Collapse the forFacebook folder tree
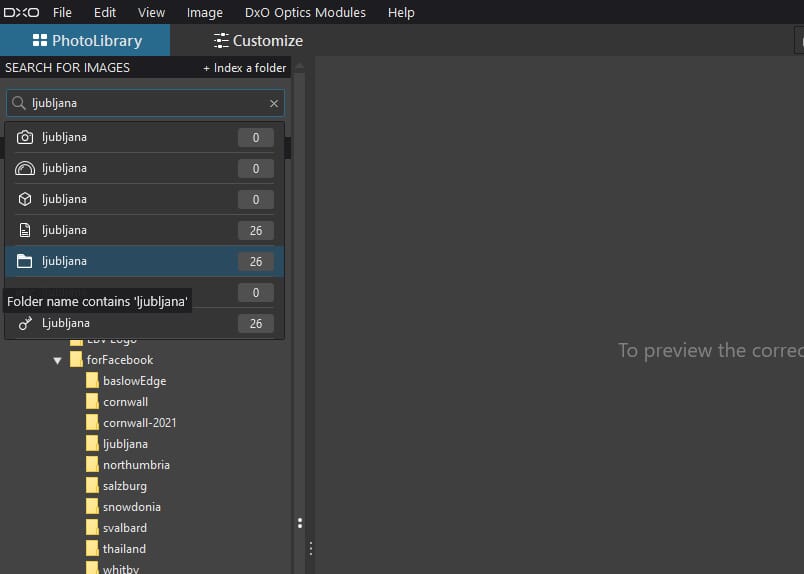The height and width of the screenshot is (574, 804). pos(57,361)
